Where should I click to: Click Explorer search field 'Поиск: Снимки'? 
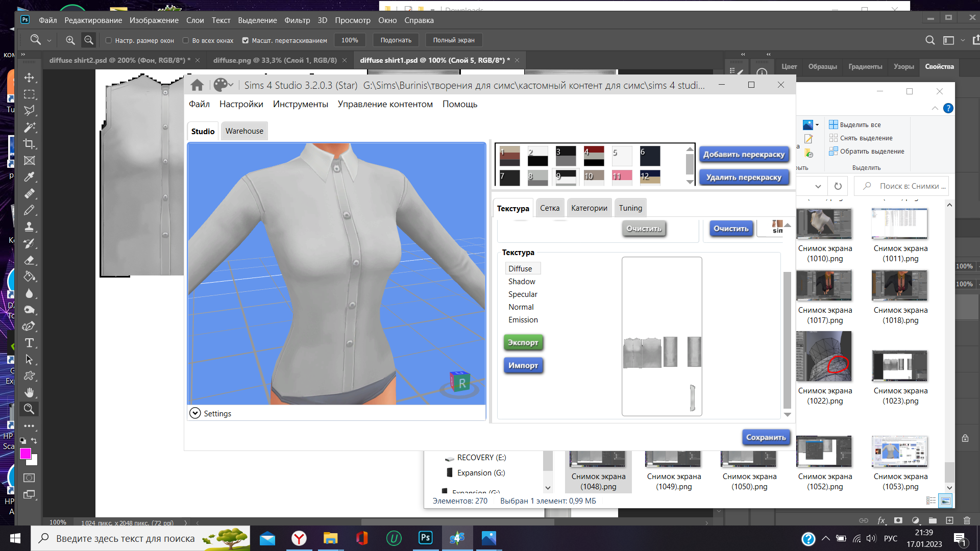901,186
